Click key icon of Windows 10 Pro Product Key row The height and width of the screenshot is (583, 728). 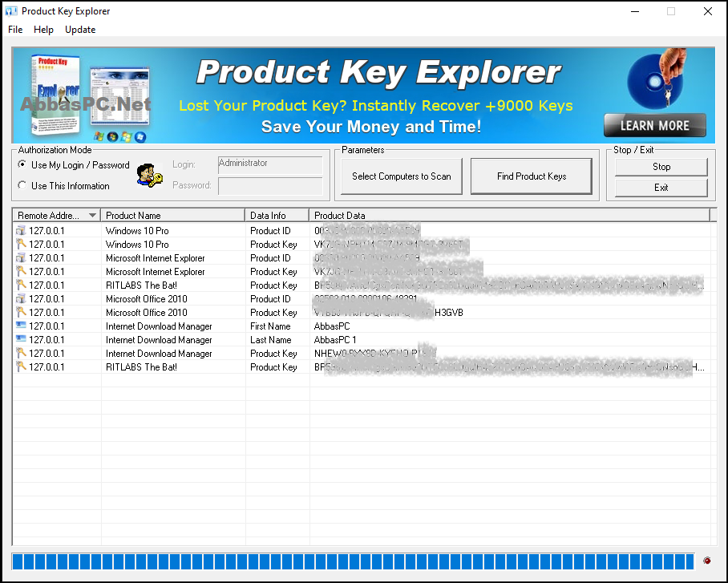21,245
